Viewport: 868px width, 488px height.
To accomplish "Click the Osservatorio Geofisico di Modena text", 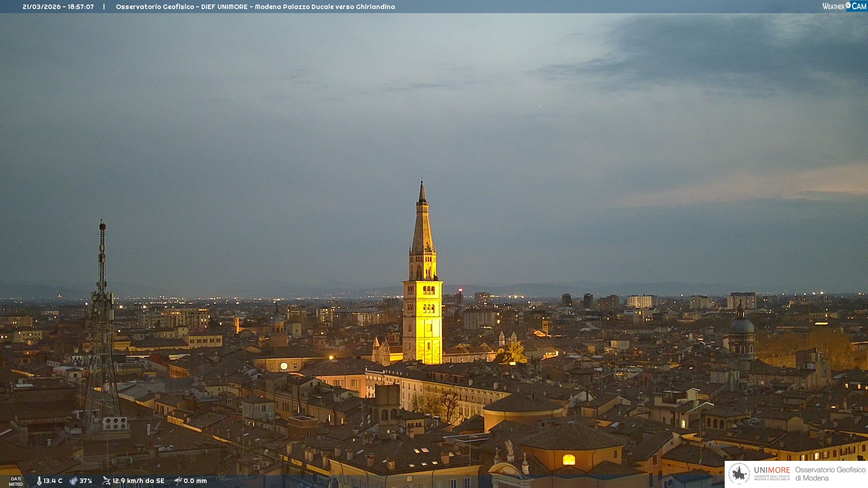I will click(830, 474).
